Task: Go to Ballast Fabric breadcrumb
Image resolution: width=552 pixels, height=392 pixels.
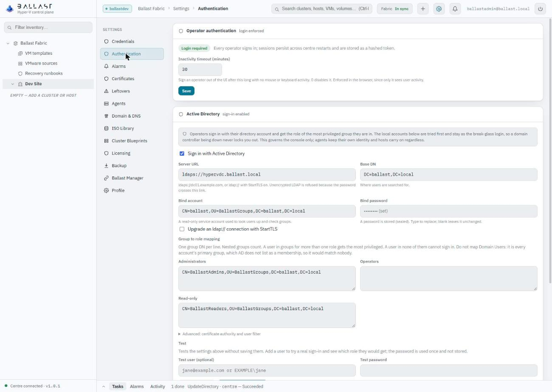Action: [151, 8]
